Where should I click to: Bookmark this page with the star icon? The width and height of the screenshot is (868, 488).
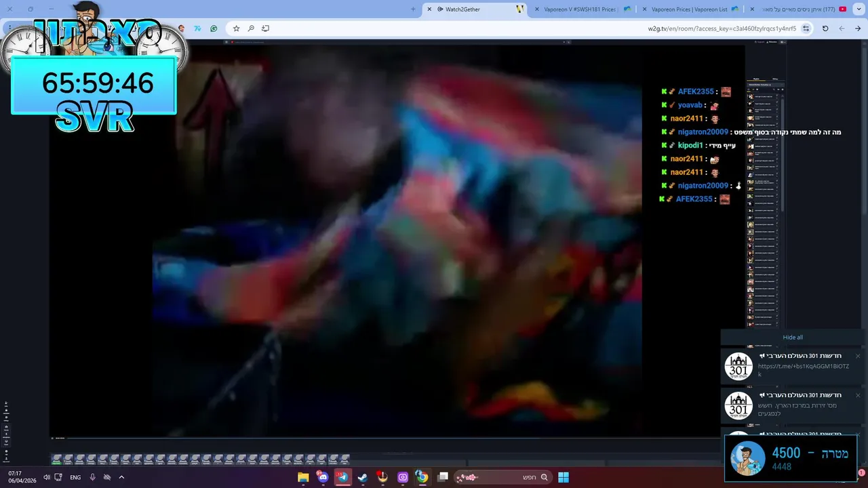click(236, 28)
